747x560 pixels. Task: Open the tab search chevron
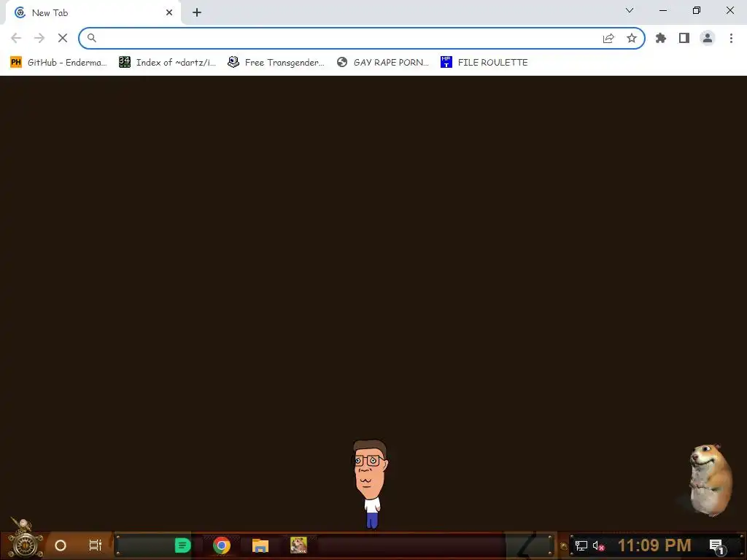[x=630, y=10]
